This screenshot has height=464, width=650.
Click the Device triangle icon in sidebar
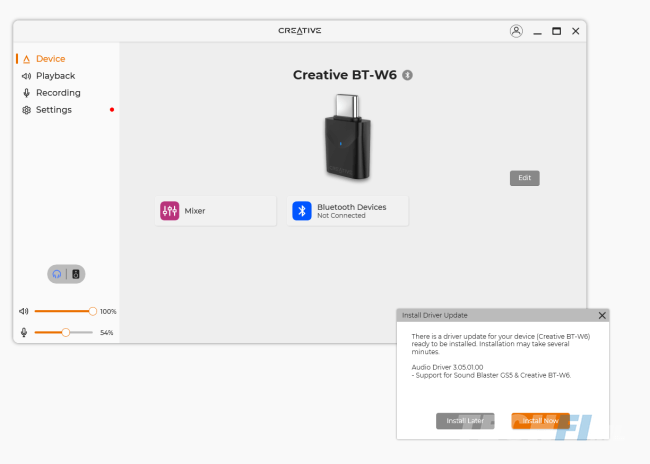point(27,59)
